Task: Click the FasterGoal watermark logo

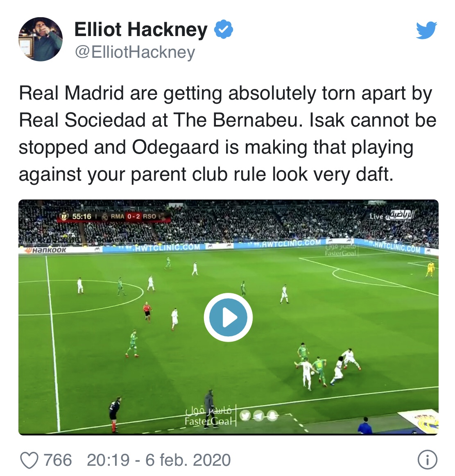Action: point(209,416)
